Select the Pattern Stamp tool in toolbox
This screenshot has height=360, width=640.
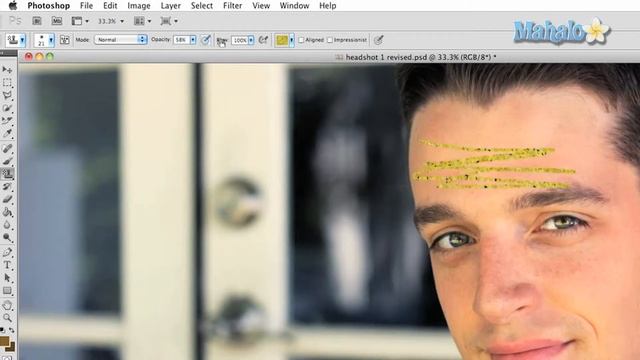[x=7, y=174]
